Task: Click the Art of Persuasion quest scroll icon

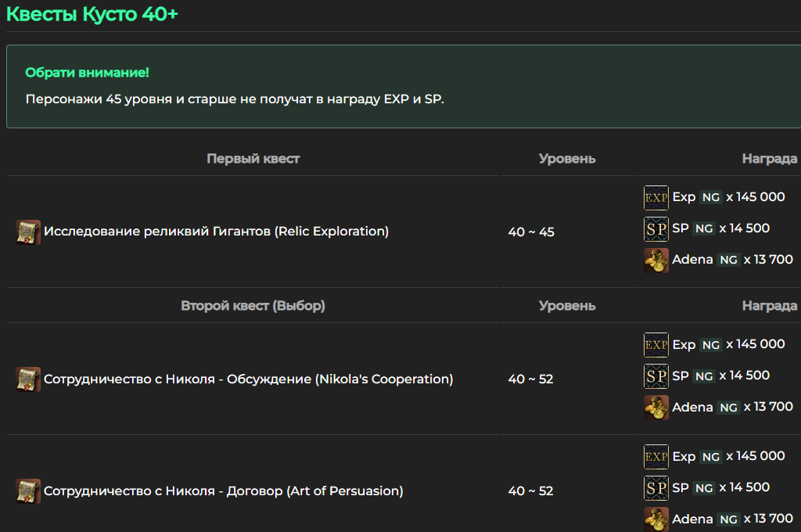Action: click(28, 491)
